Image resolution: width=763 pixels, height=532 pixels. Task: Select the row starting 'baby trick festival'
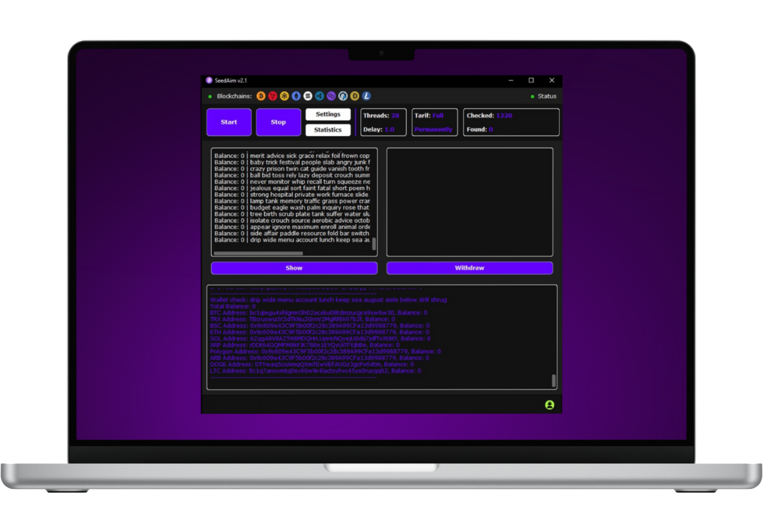(x=292, y=162)
